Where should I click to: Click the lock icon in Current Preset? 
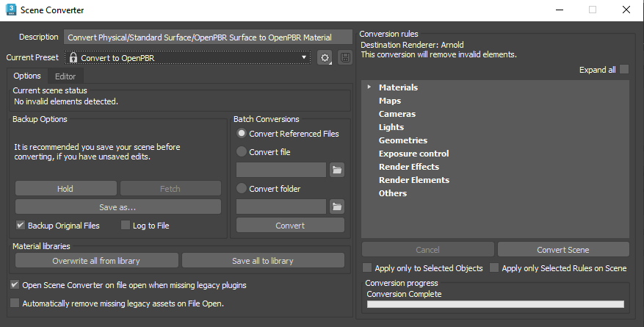tap(73, 57)
